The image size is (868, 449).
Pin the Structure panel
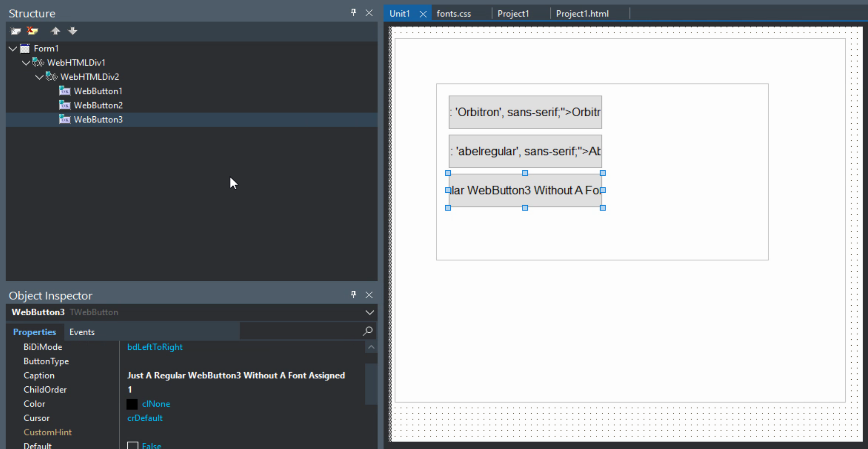[354, 13]
